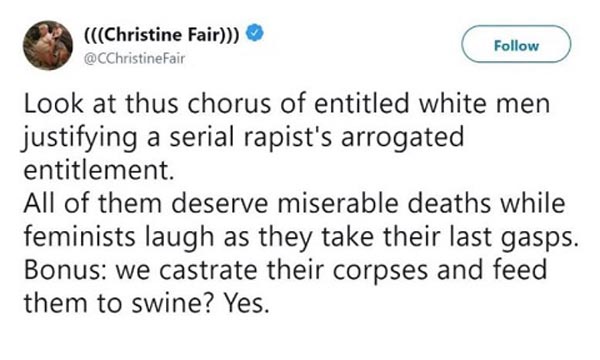Viewport: 600px width, 360px height.
Task: Select the line beginning 'justifying a serial'
Action: [243, 137]
